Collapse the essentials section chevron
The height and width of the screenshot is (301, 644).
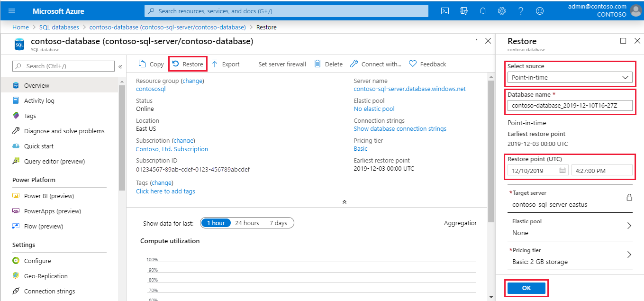pyautogui.click(x=345, y=202)
